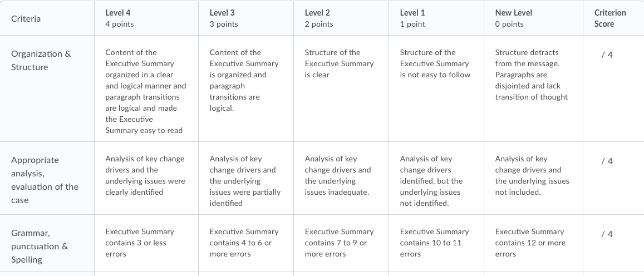Select '7 to 9 or more errors' cell
This screenshot has height=276, width=644.
point(341,243)
